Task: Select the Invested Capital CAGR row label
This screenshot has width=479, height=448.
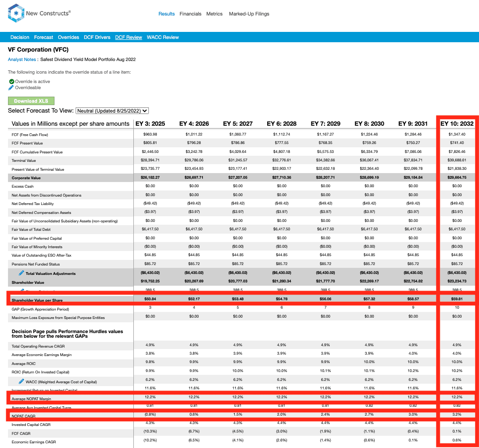Action: pyautogui.click(x=31, y=425)
